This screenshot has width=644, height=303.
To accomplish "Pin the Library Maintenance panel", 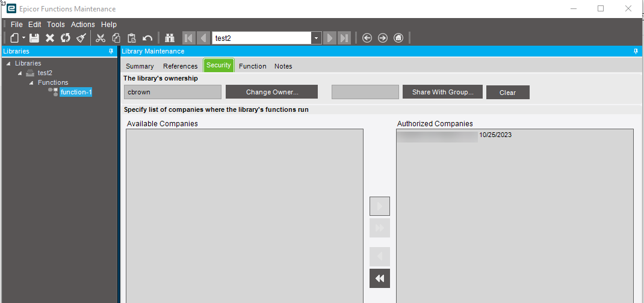I will (636, 51).
